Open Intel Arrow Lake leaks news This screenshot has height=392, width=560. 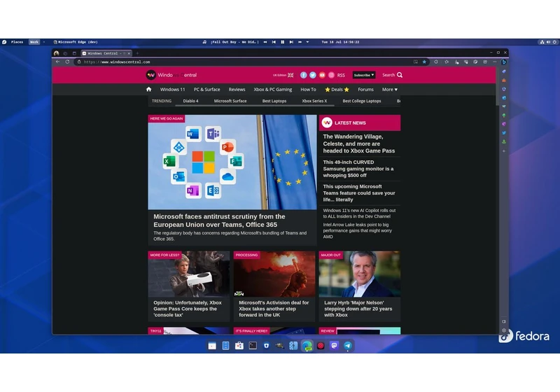(358, 230)
